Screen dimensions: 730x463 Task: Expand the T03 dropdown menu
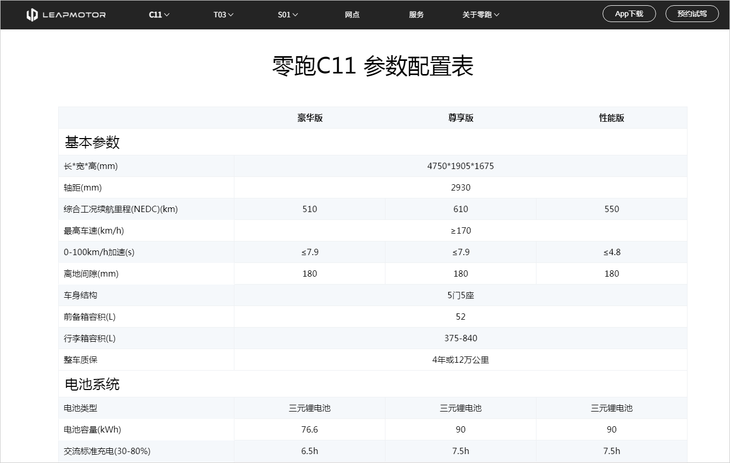[x=223, y=15]
